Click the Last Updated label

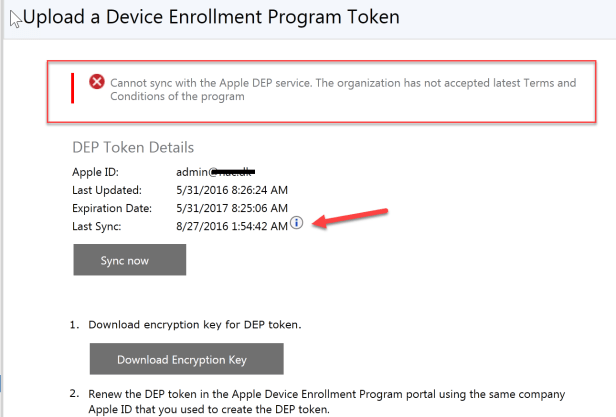tap(107, 190)
